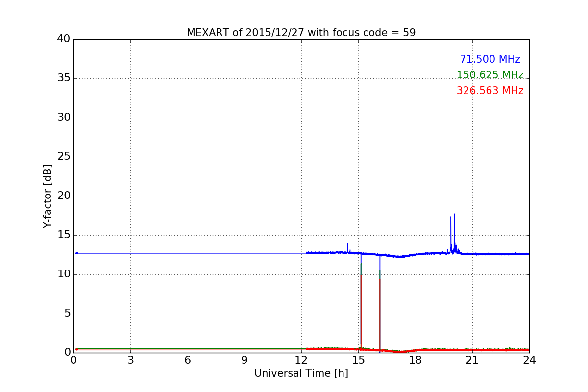588x392 pixels.
Task: Click the x-axis tick label '21'
Action: [472, 360]
